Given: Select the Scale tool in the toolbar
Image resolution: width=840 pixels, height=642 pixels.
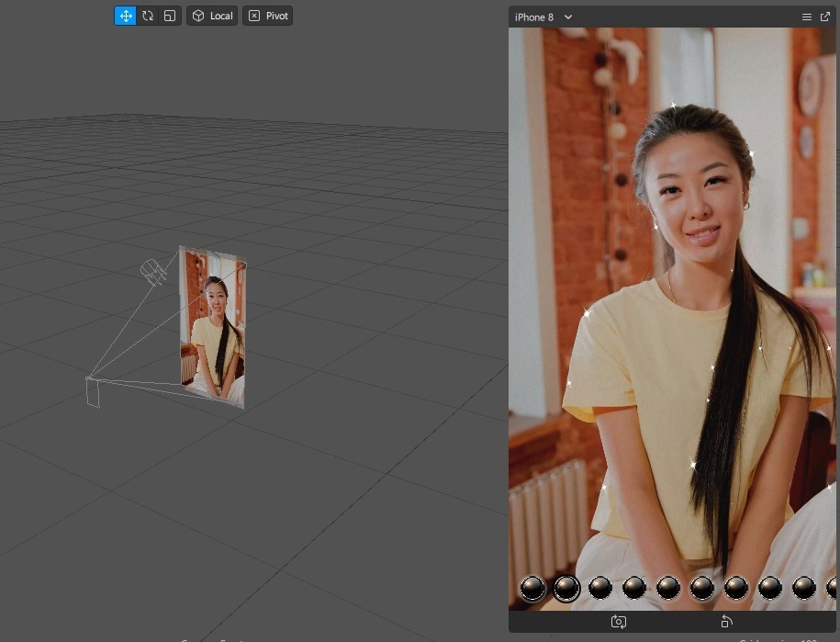Looking at the screenshot, I should pyautogui.click(x=169, y=16).
